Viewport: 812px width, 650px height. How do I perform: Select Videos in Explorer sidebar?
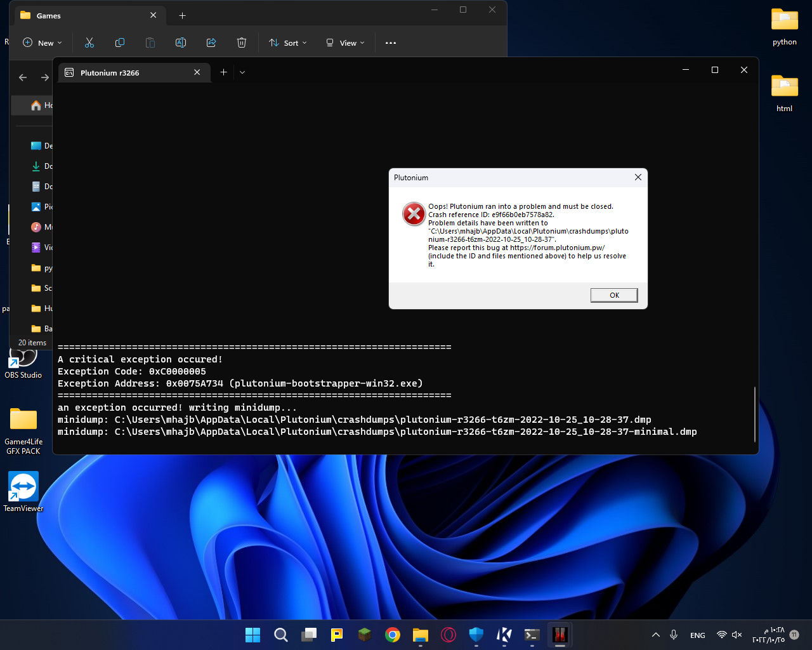[x=41, y=248]
